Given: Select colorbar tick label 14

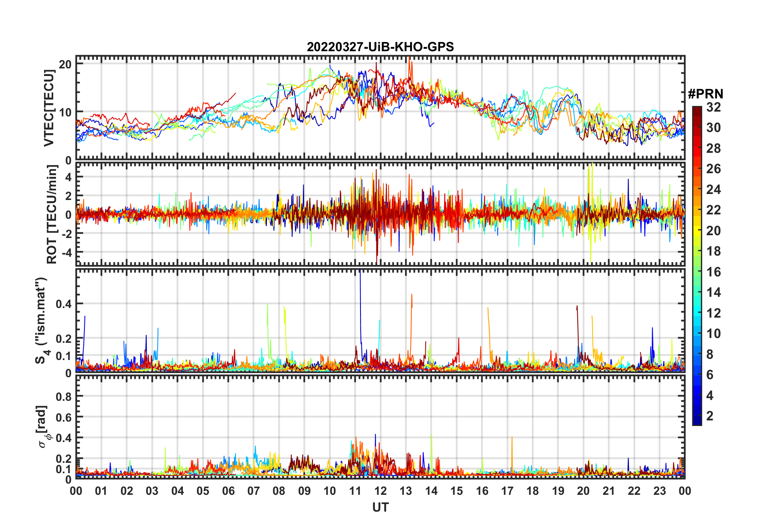Looking at the screenshot, I should [713, 292].
